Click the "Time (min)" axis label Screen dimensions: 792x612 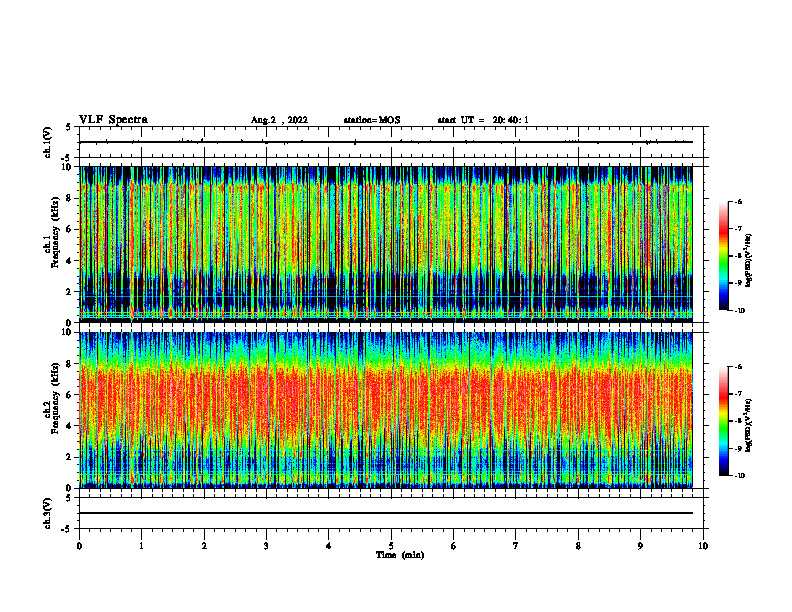(400, 555)
